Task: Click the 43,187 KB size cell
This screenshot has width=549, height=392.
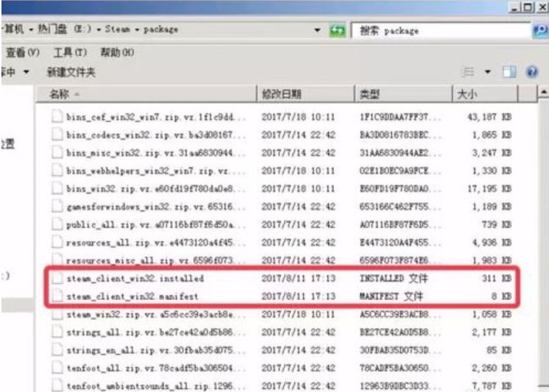Action: click(x=489, y=116)
